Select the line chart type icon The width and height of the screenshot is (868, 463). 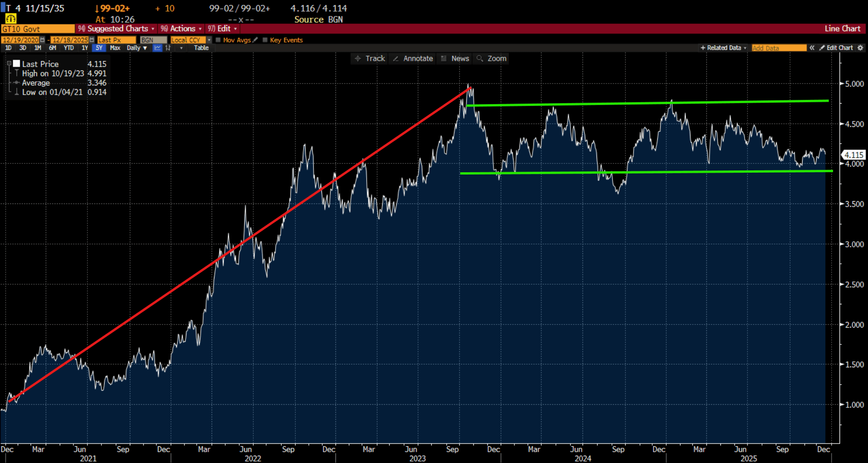(157, 48)
